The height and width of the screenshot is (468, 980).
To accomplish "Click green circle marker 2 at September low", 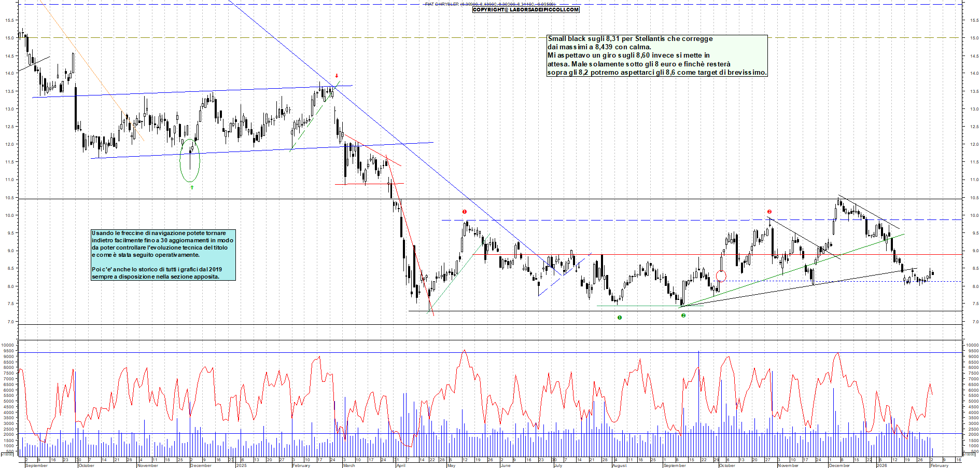I will [x=683, y=315].
